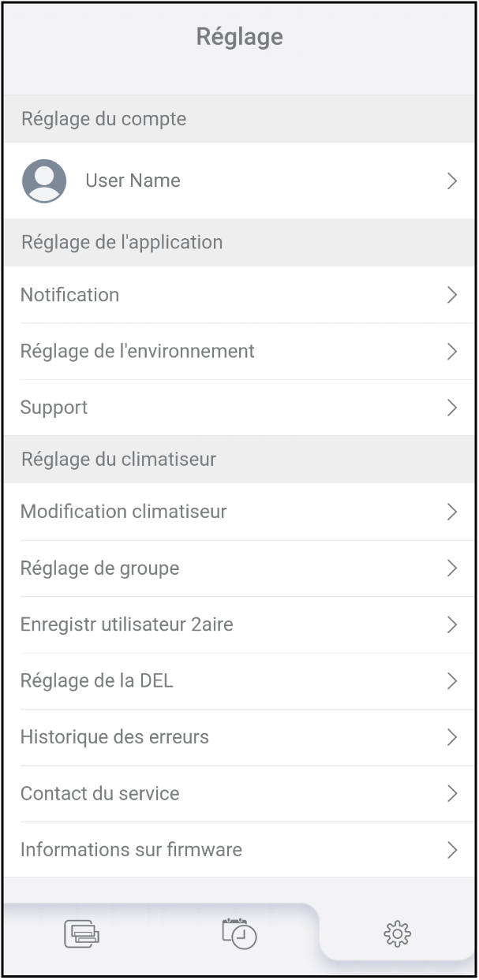Tap the user profile avatar icon
Screen dimensions: 479x980
44,181
